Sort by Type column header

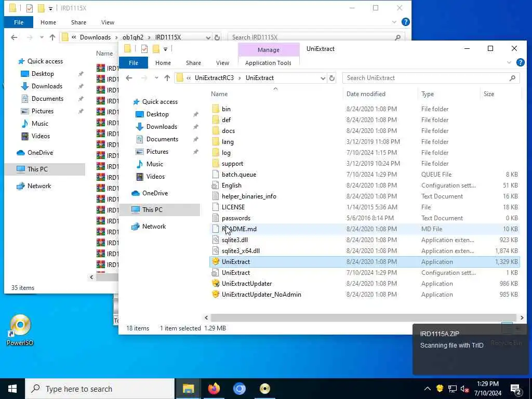(x=428, y=94)
